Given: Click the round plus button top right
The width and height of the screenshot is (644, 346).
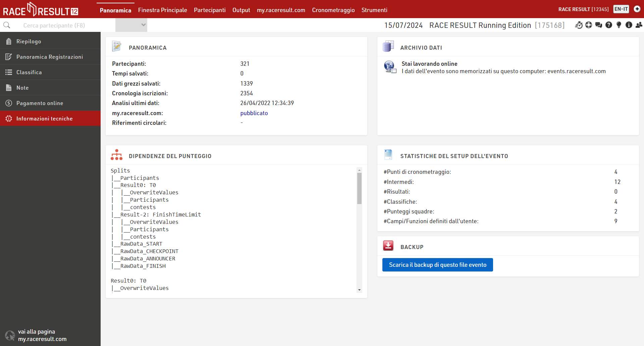Looking at the screenshot, I should [x=637, y=9].
